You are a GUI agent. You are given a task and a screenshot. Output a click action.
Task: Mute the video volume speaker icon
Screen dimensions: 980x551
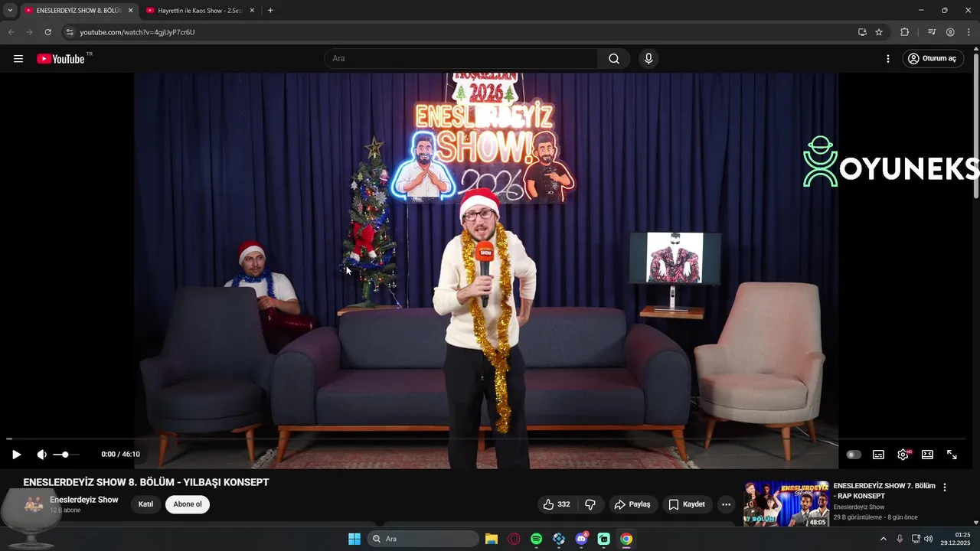point(41,455)
